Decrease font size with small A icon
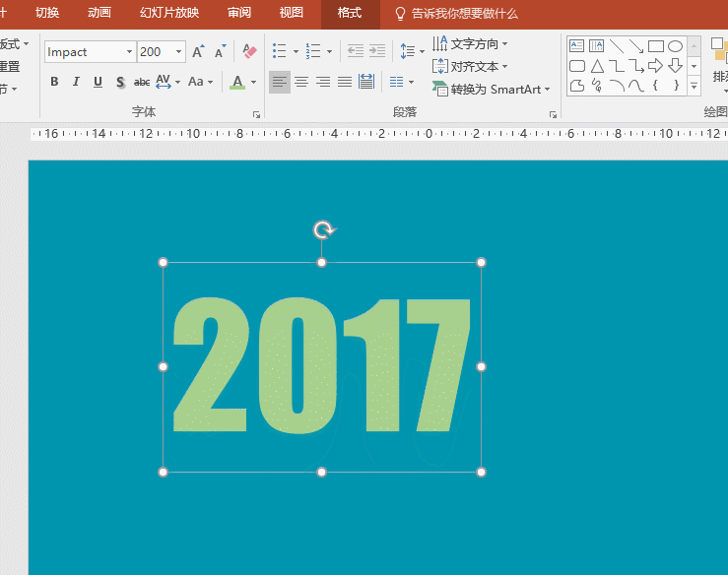728x575 pixels. (x=220, y=51)
